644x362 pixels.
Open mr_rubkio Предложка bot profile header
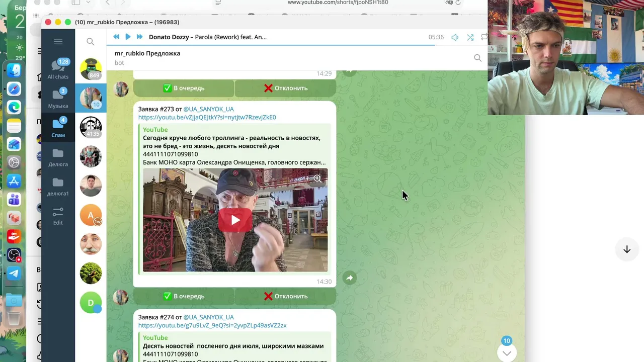(147, 57)
